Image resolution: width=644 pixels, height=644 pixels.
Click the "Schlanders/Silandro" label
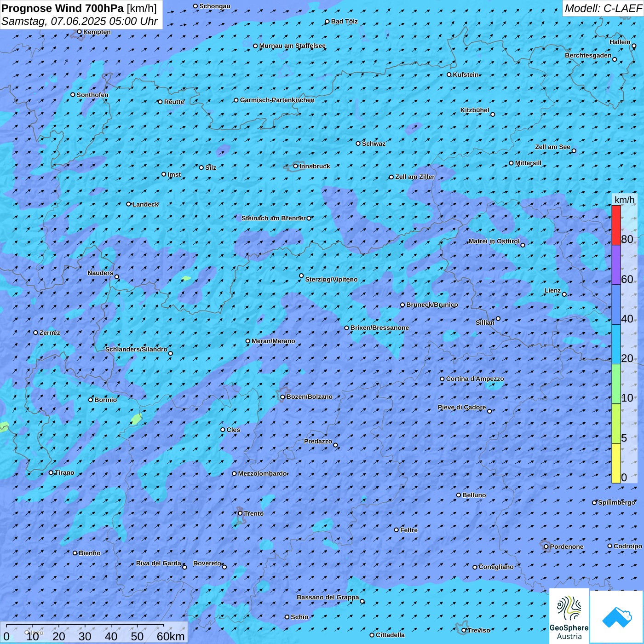[136, 349]
